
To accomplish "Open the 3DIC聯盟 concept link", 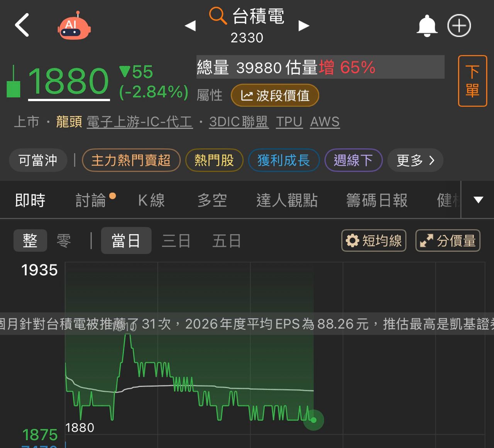I will coord(239,122).
